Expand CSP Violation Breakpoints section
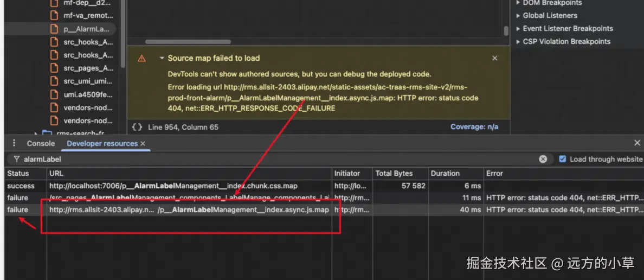The width and height of the screenshot is (644, 280). coord(518,42)
